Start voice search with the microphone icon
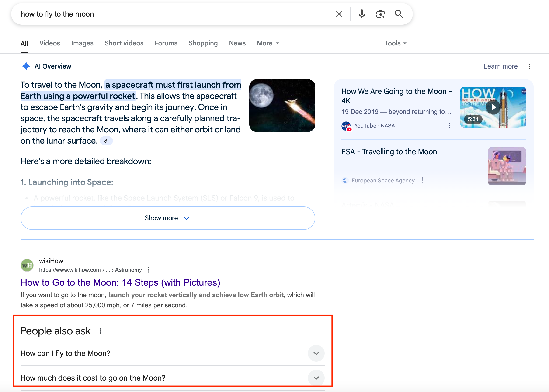This screenshot has height=392, width=549. [361, 14]
